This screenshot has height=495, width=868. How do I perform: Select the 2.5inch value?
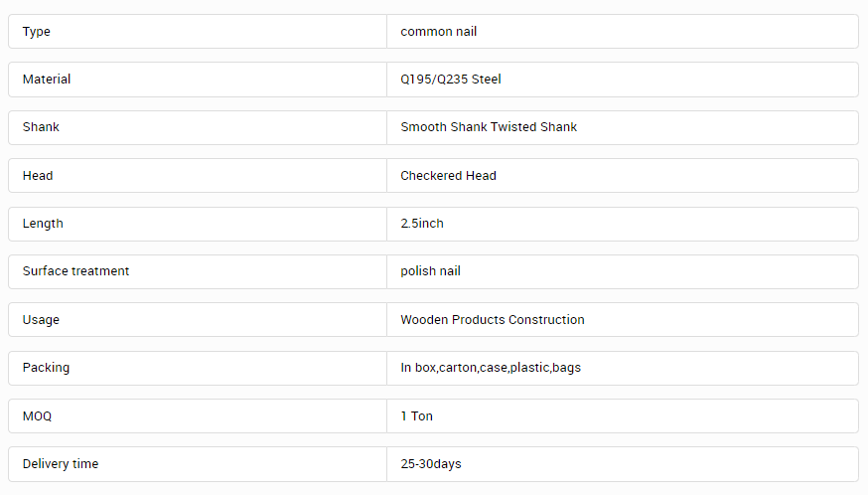[x=422, y=224]
